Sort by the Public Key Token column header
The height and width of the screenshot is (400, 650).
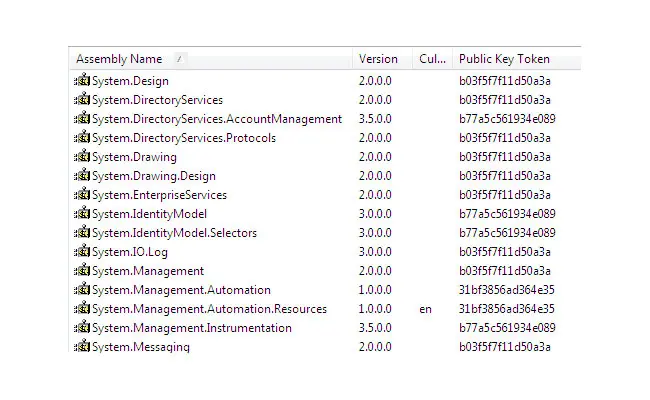tap(517, 59)
